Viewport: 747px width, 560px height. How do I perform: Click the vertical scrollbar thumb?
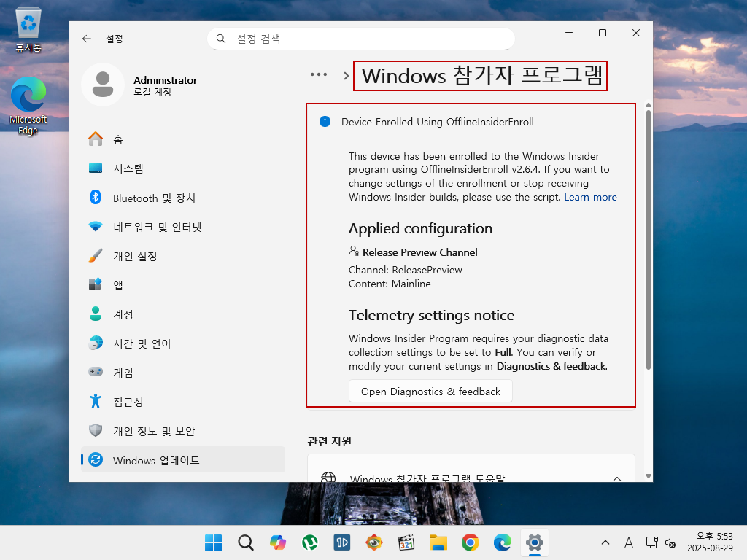tap(648, 239)
